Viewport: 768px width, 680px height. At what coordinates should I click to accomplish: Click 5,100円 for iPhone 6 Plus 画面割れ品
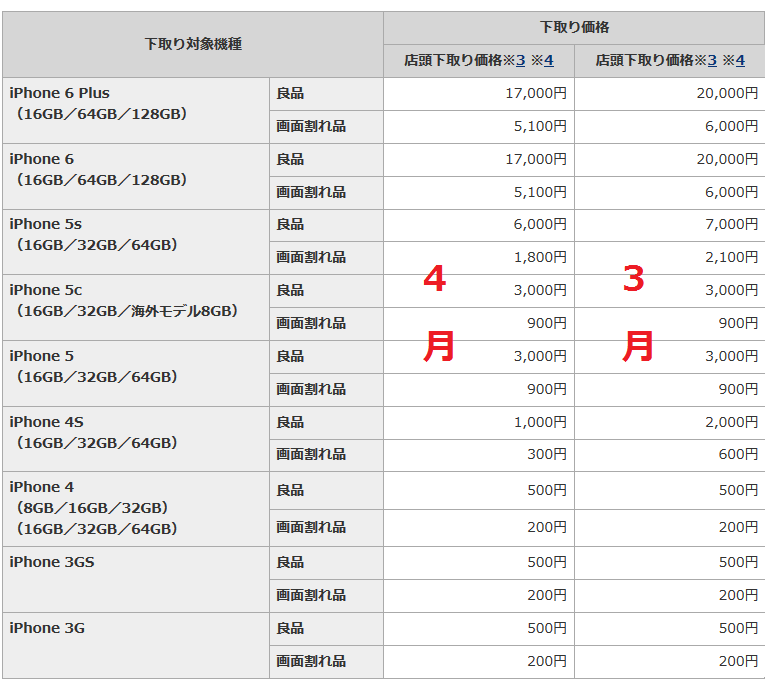540,127
